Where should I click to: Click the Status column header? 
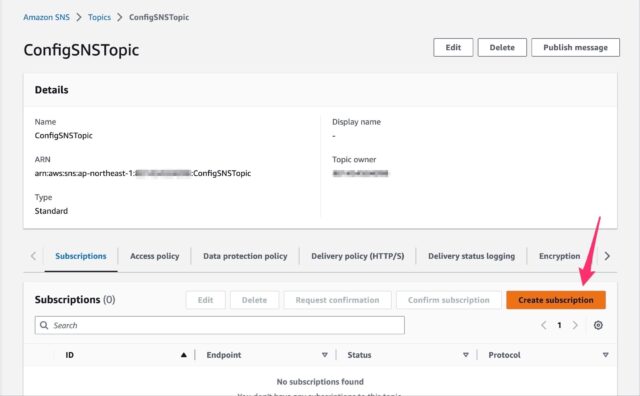point(359,355)
